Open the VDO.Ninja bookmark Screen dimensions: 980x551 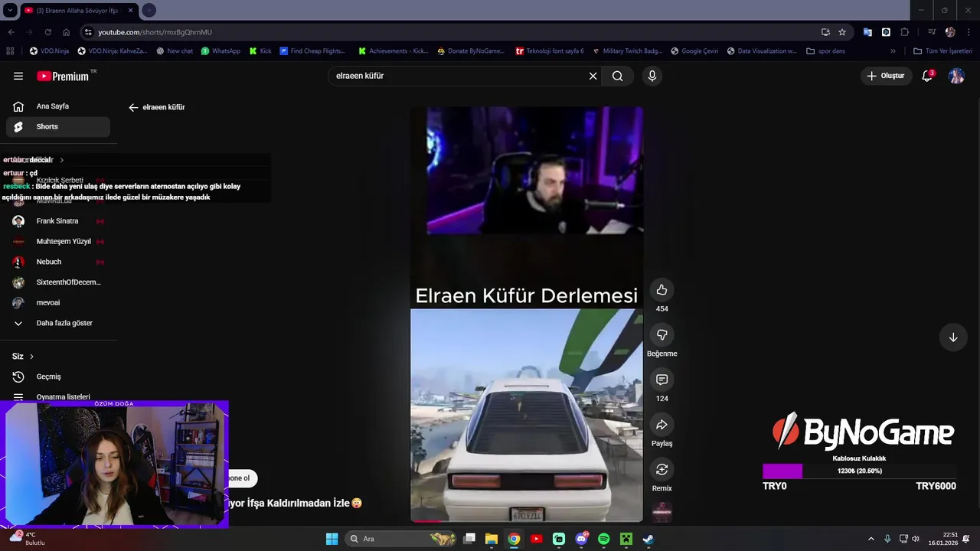pyautogui.click(x=50, y=51)
